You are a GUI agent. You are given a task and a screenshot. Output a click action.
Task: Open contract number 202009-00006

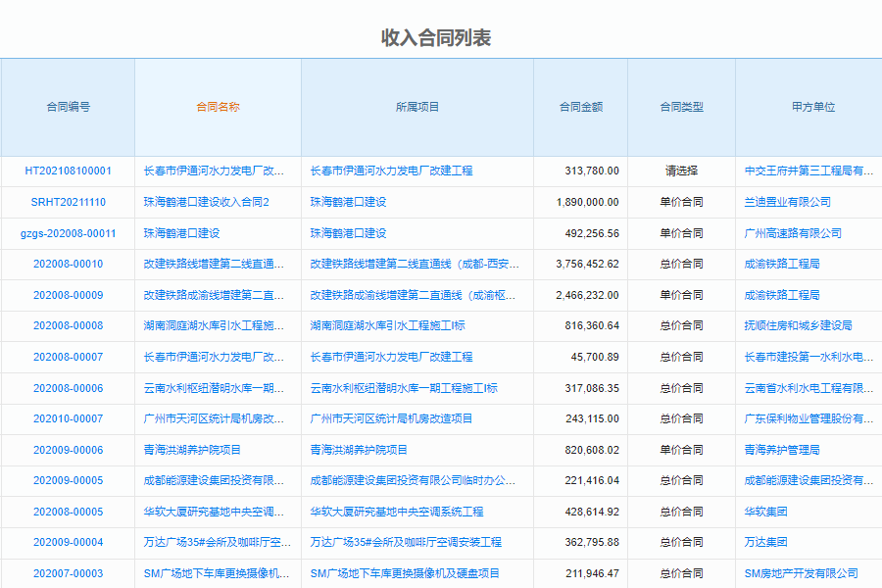coord(68,450)
